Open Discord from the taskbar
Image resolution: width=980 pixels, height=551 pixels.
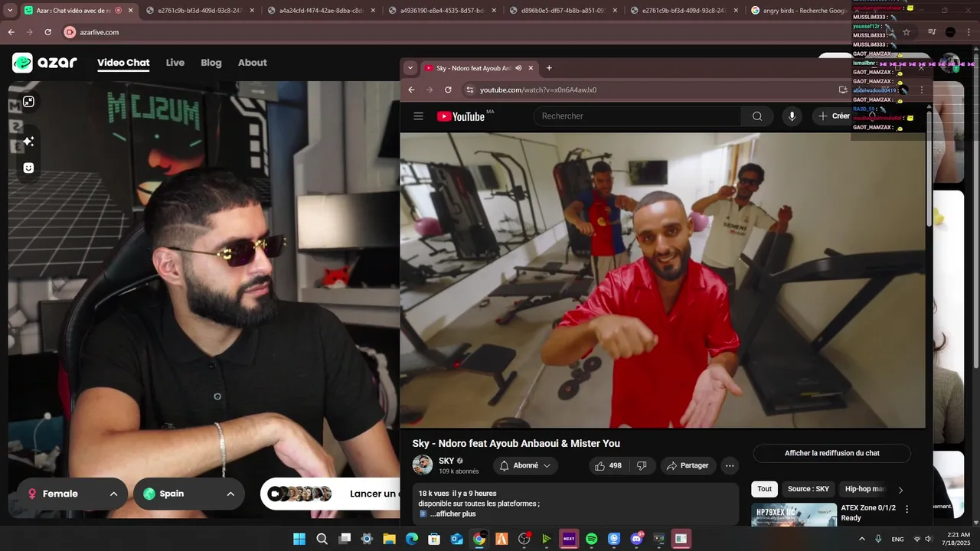[636, 539]
